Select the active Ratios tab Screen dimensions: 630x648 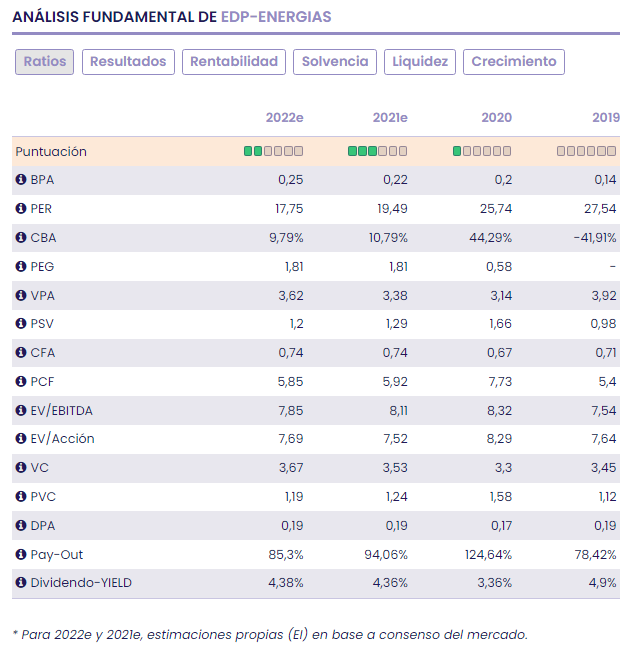pos(45,62)
